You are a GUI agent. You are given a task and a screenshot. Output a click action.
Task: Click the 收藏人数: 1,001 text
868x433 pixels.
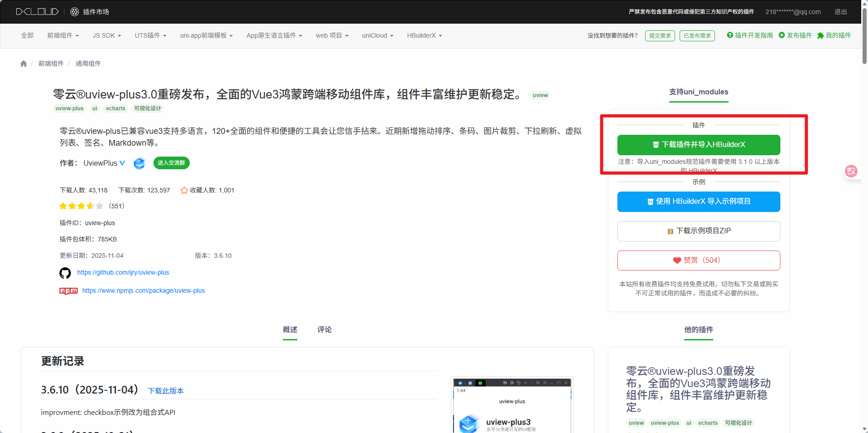pyautogui.click(x=212, y=190)
